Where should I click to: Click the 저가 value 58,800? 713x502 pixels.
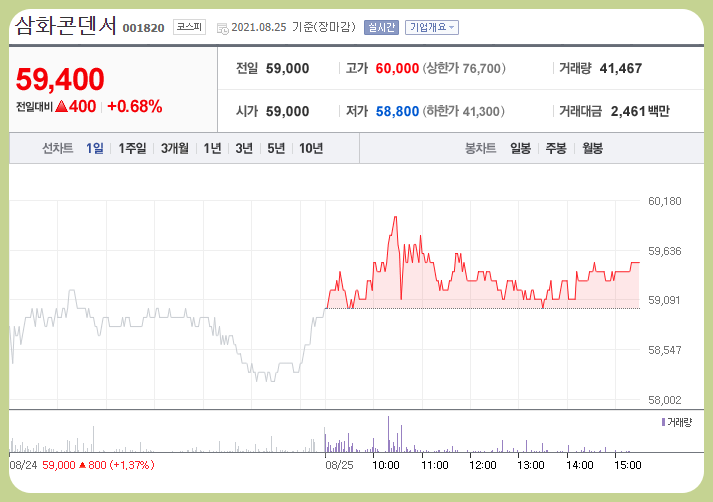(x=397, y=111)
